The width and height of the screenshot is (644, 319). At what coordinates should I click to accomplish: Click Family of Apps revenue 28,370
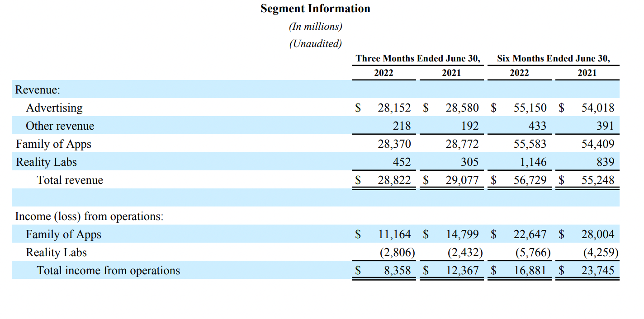(x=394, y=144)
